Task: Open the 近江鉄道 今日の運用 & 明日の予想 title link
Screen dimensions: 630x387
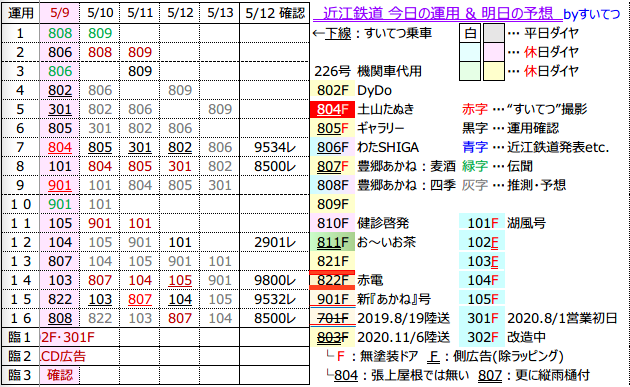Action: 438,14
